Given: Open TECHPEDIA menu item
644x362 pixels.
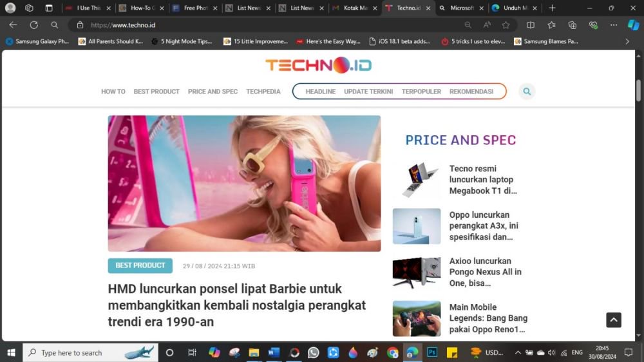Looking at the screenshot, I should 263,91.
